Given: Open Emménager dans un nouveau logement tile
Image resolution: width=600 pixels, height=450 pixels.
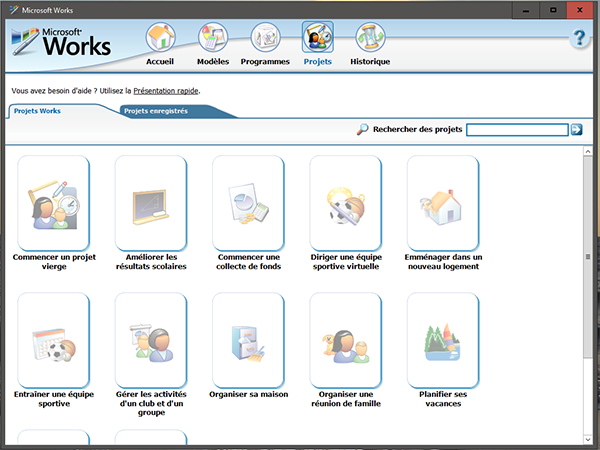Looking at the screenshot, I should pos(443,203).
